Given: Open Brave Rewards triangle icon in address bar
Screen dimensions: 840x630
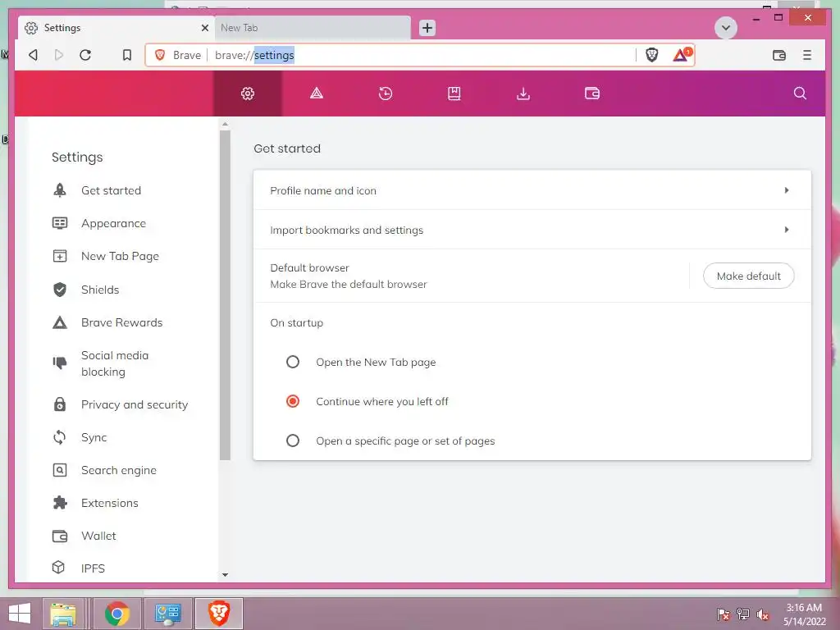Looking at the screenshot, I should tap(682, 54).
